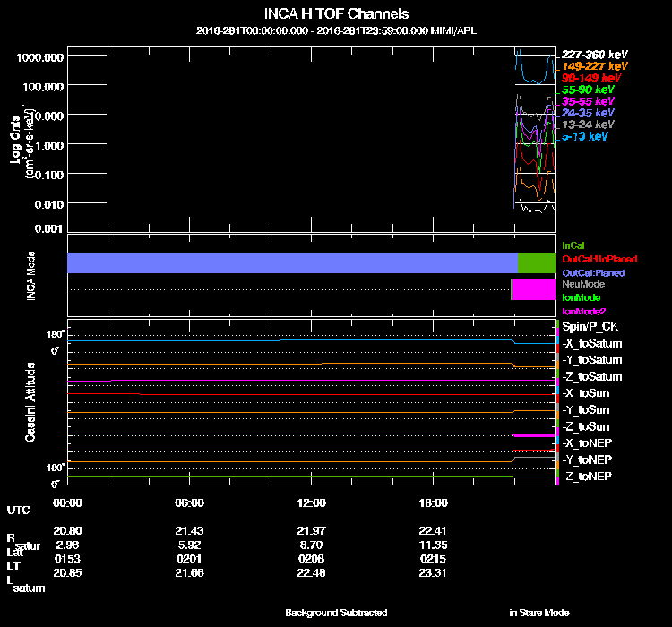The height and width of the screenshot is (627, 672).
Task: Click the 227-360 keV legend label
Action: [589, 55]
